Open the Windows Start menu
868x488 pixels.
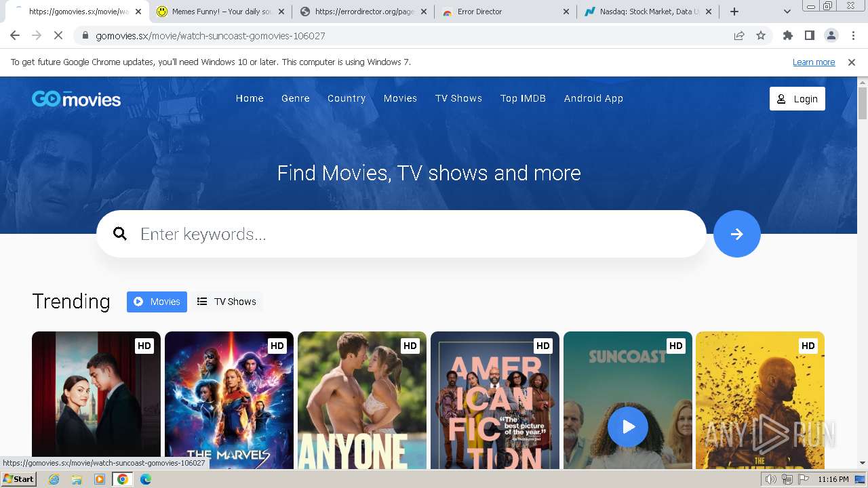click(x=19, y=479)
